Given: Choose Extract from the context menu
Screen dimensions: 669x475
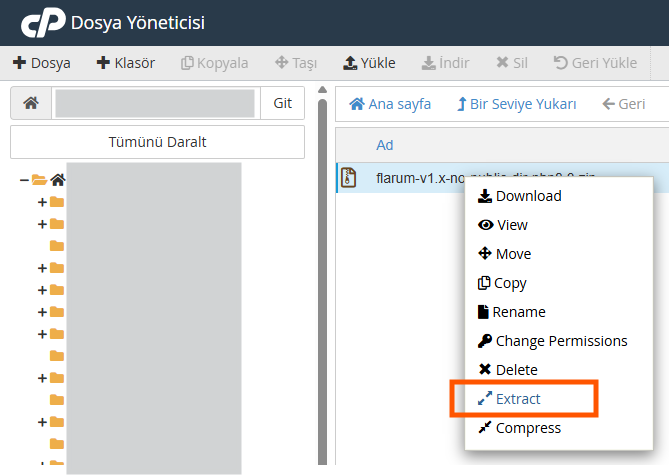Looking at the screenshot, I should pos(518,399).
